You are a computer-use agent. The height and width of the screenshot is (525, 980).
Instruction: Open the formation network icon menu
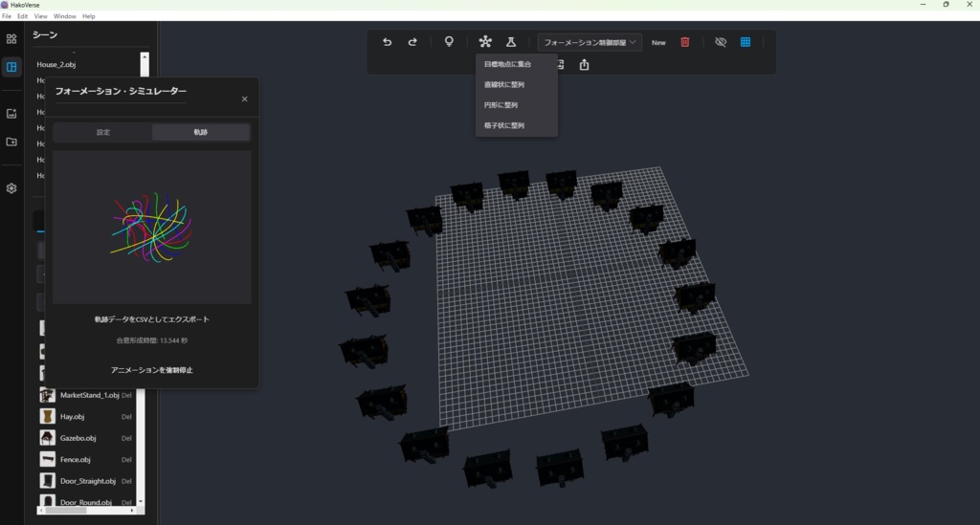coord(485,42)
